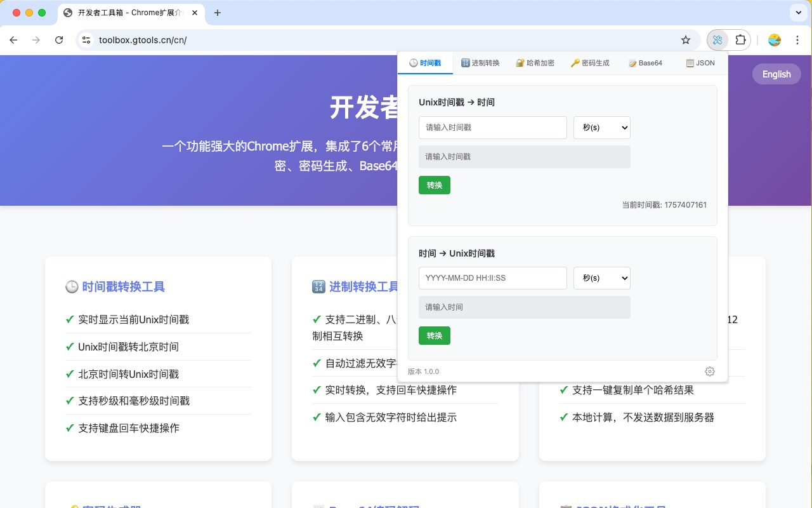This screenshot has width=812, height=508.
Task: Click 实时转换，支持回车快捷操作 feature item
Action: tap(405, 390)
